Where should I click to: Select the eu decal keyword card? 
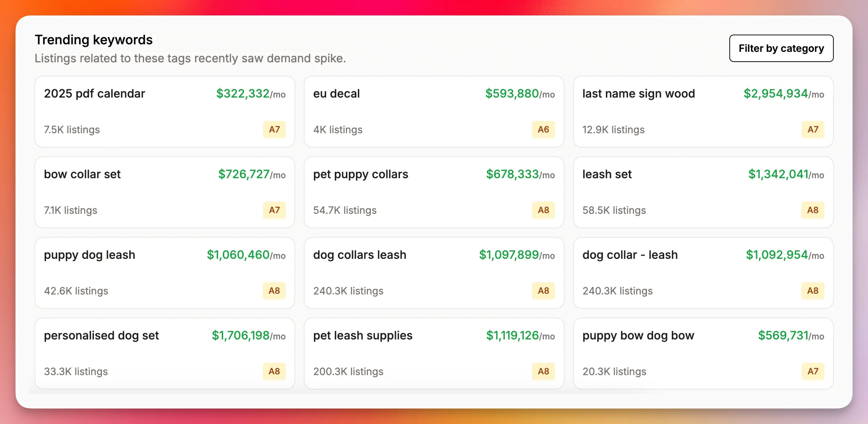433,112
